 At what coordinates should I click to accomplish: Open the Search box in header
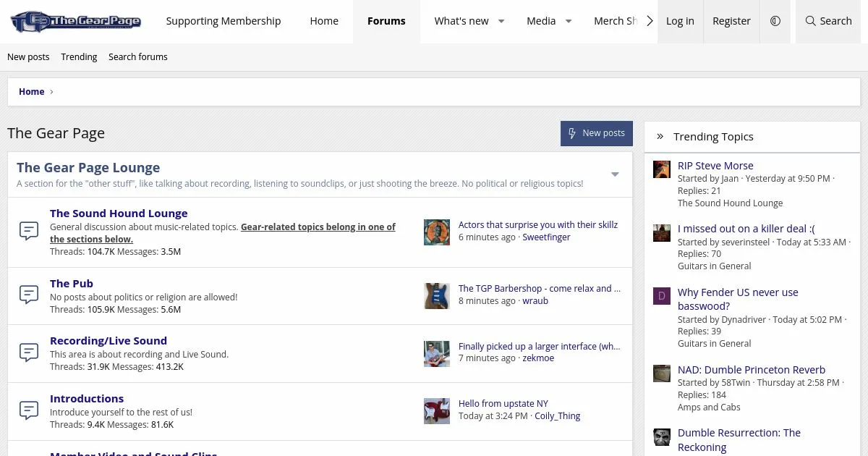click(828, 22)
